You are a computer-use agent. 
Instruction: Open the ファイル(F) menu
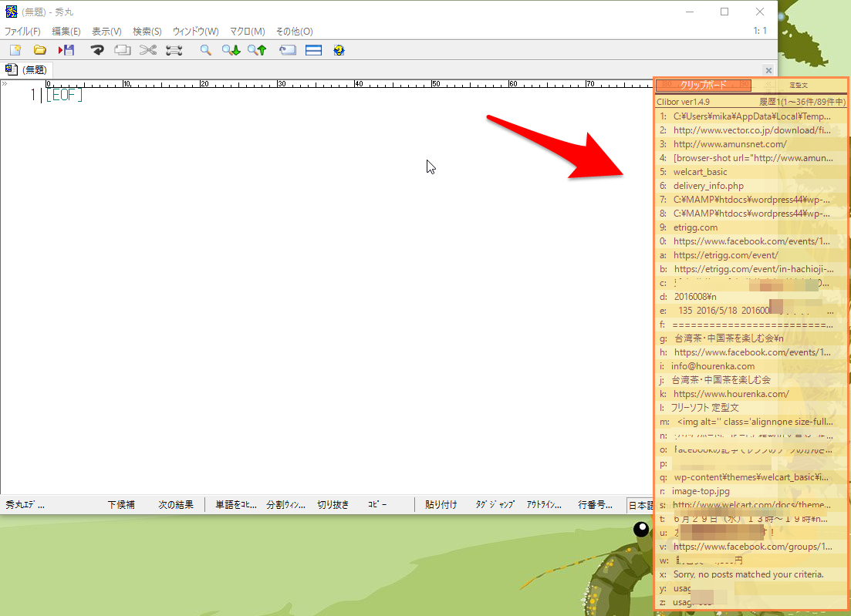[22, 32]
